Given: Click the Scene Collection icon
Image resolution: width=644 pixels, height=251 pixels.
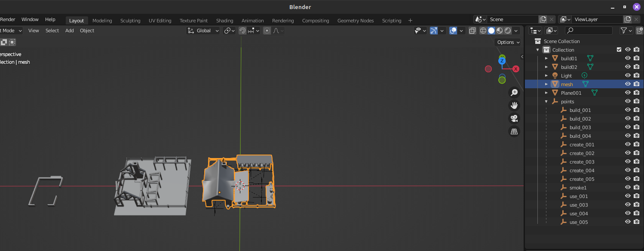Looking at the screenshot, I should [537, 41].
